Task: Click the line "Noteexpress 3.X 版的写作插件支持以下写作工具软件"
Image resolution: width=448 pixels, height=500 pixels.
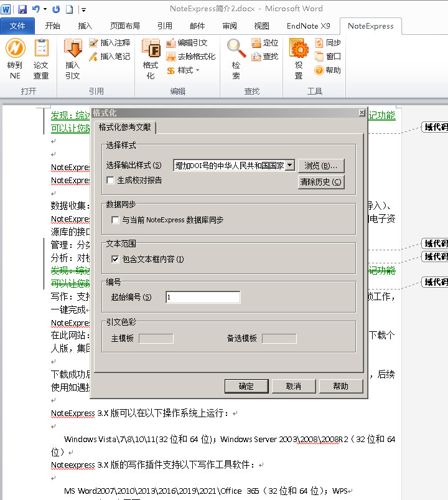Action: [153, 465]
